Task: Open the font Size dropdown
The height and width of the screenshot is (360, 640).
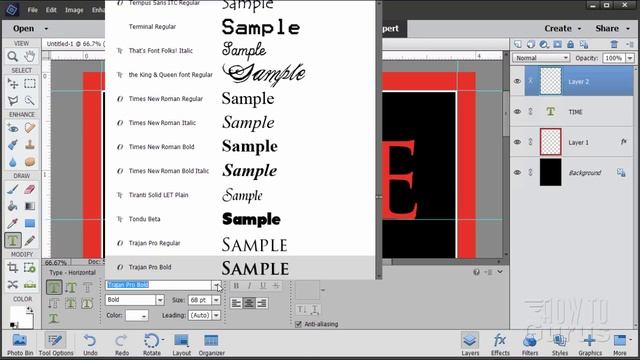Action: tap(216, 300)
